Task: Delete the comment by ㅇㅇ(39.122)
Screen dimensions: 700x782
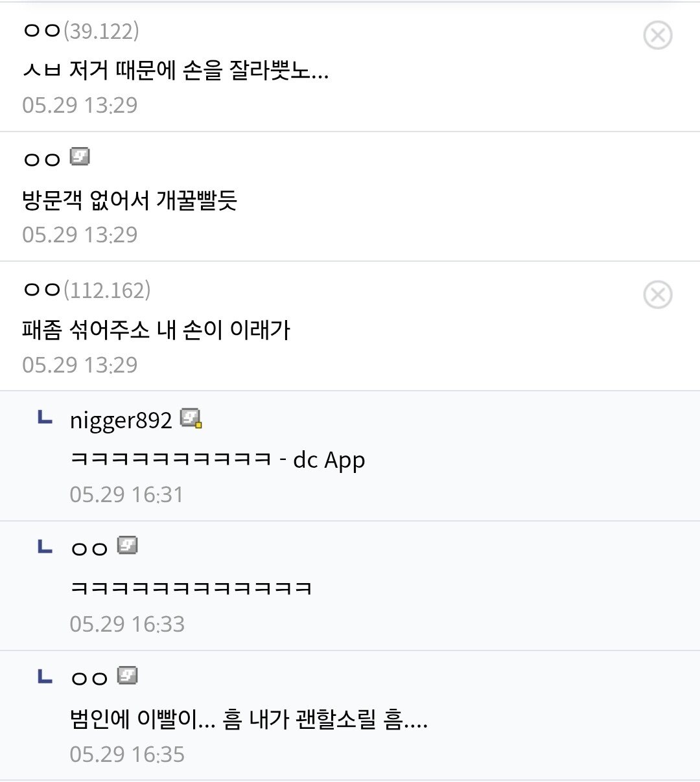Action: point(657,35)
